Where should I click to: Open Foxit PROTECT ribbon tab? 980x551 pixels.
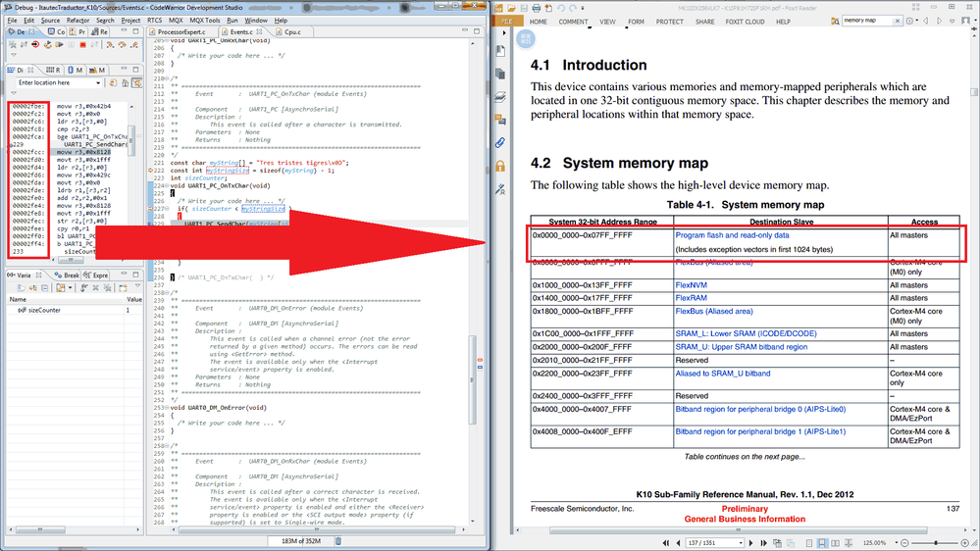669,22
